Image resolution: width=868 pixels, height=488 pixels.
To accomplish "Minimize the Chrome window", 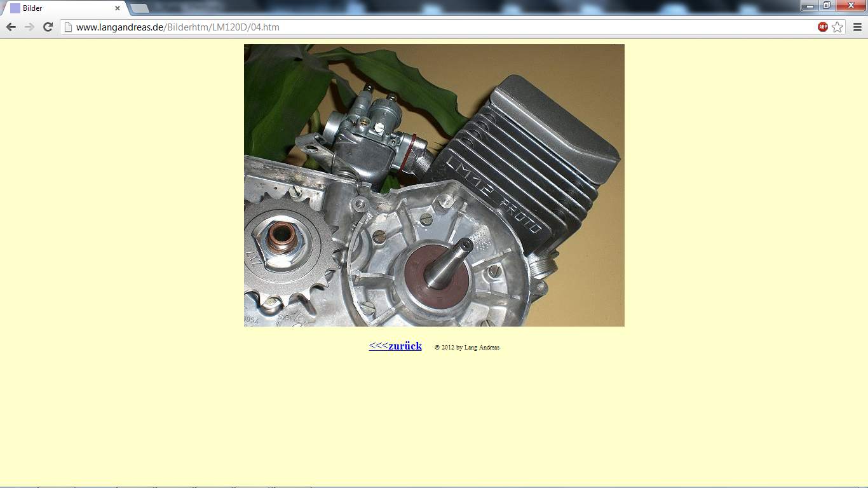I will [x=810, y=6].
